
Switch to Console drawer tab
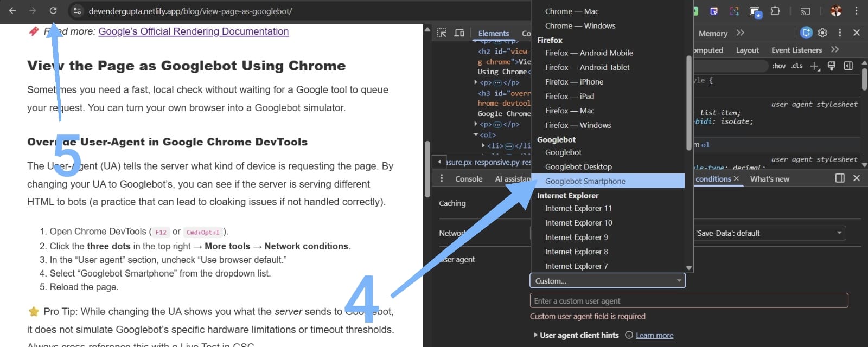pos(469,178)
